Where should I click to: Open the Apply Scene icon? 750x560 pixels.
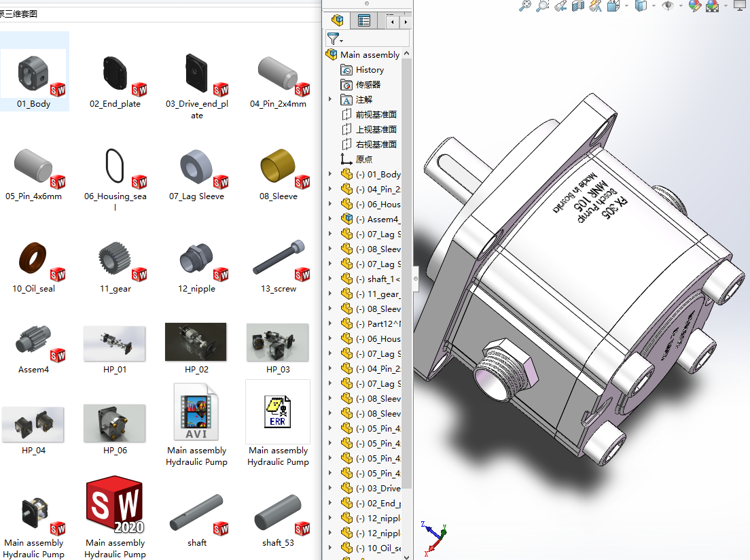pos(712,6)
